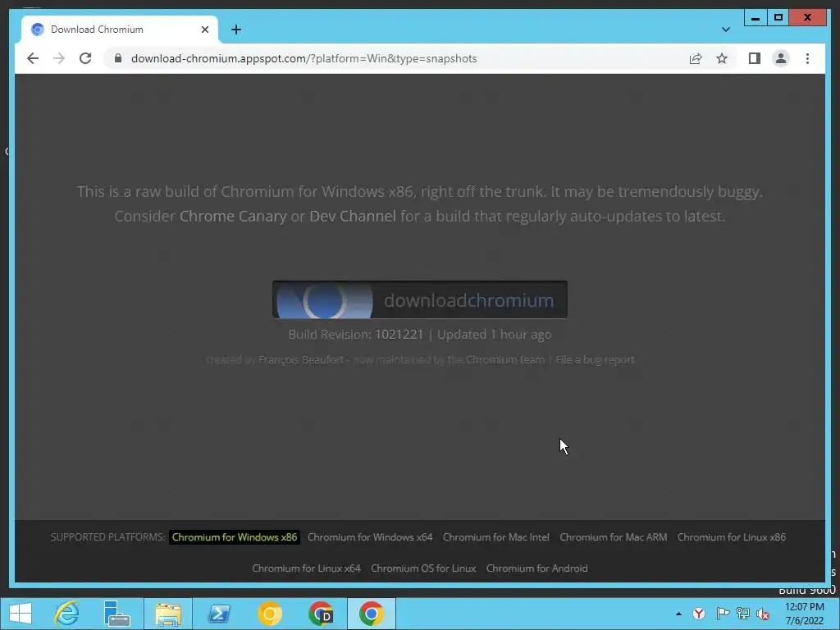Open the Action Center flag tray icon
This screenshot has height=630, width=840.
[x=722, y=614]
